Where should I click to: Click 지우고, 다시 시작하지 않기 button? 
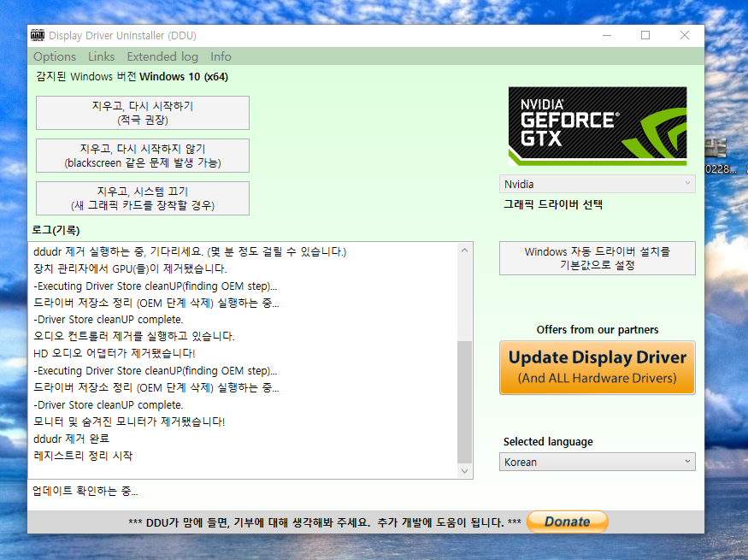(x=143, y=156)
